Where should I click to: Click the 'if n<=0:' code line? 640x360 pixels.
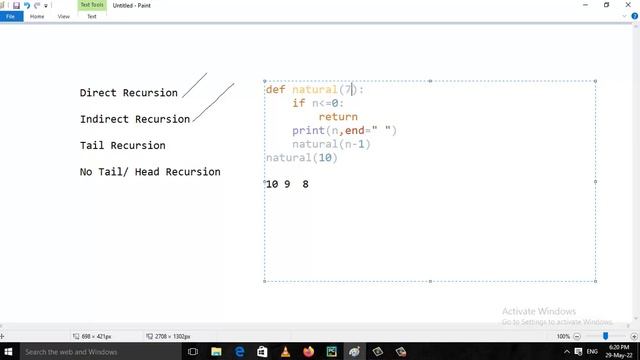[318, 103]
